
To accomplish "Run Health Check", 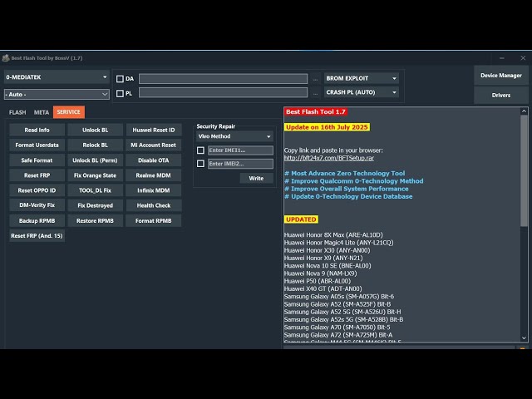I will pos(154,205).
